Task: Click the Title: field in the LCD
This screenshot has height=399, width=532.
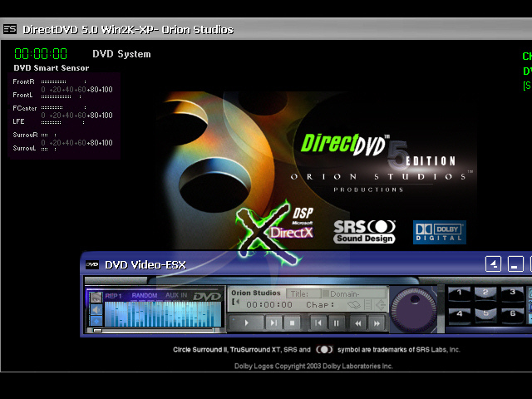Action: point(303,293)
